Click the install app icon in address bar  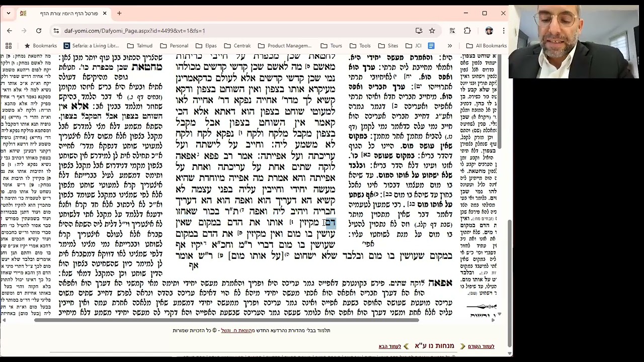pos(419,31)
